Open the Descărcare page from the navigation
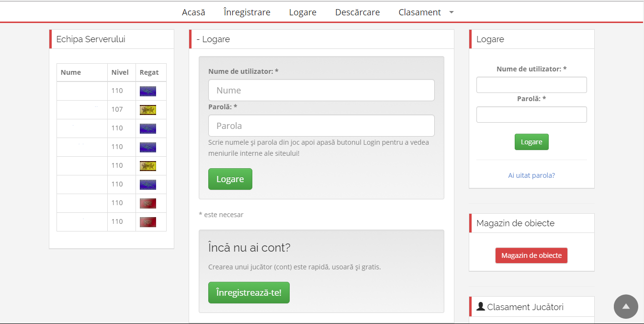 tap(358, 12)
